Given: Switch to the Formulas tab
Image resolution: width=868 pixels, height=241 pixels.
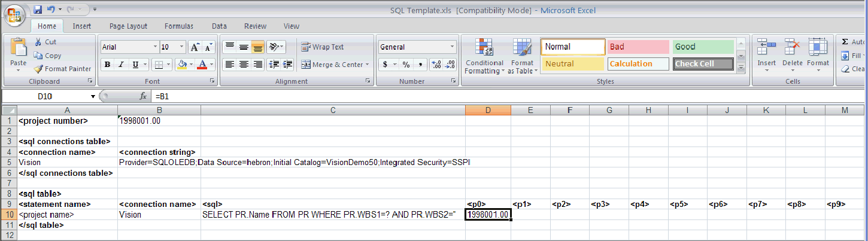Looking at the screenshot, I should 179,26.
